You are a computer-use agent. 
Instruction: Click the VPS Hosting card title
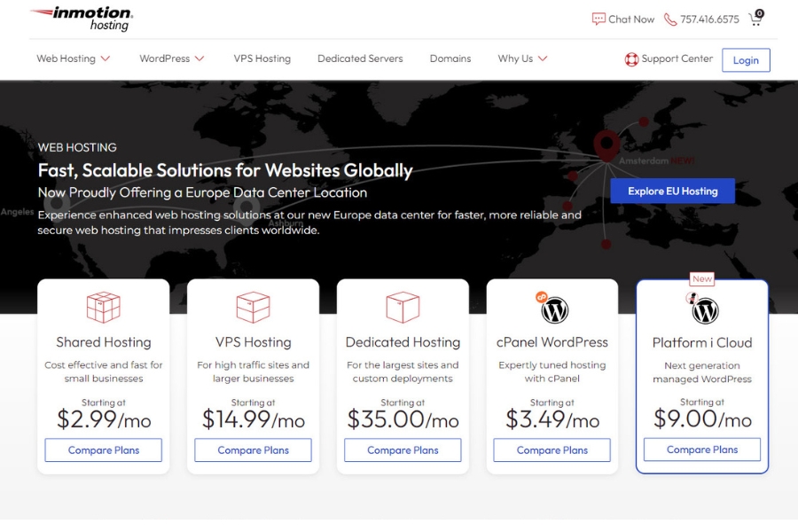[253, 342]
